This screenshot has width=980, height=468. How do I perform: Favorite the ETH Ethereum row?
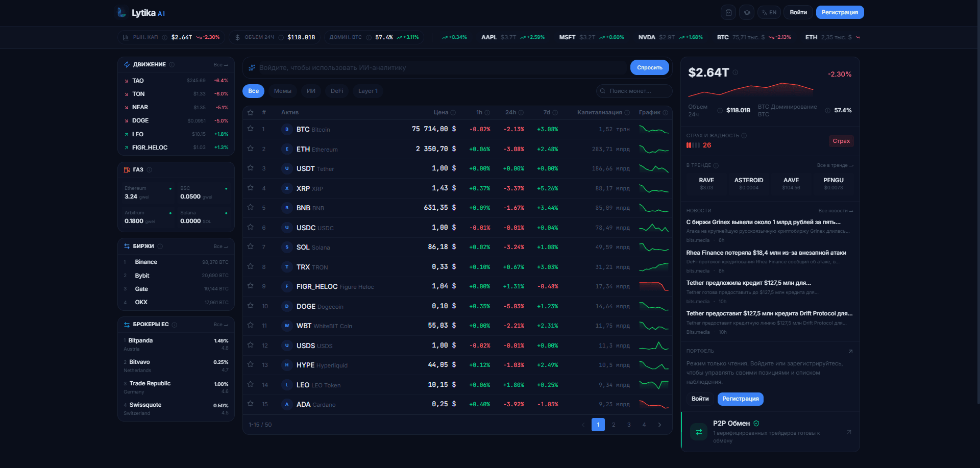pyautogui.click(x=250, y=149)
